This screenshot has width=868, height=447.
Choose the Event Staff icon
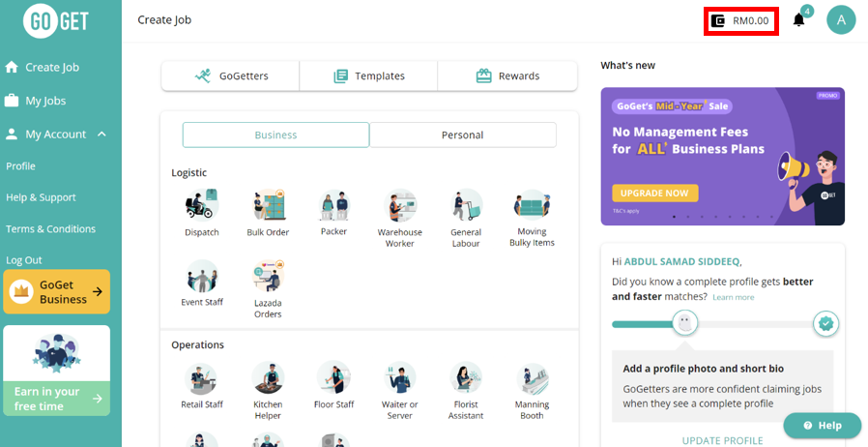pyautogui.click(x=201, y=276)
